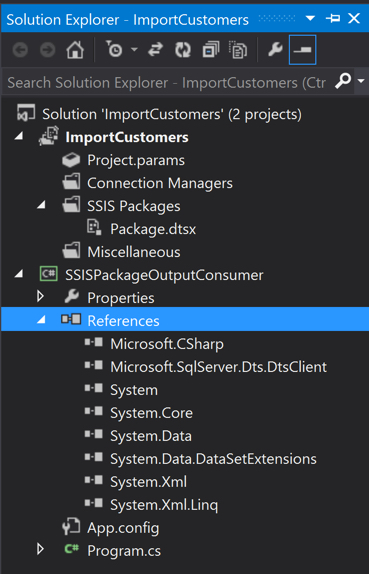Image resolution: width=369 pixels, height=574 pixels.
Task: Click the Search Solution Explorer input field
Action: (x=167, y=83)
